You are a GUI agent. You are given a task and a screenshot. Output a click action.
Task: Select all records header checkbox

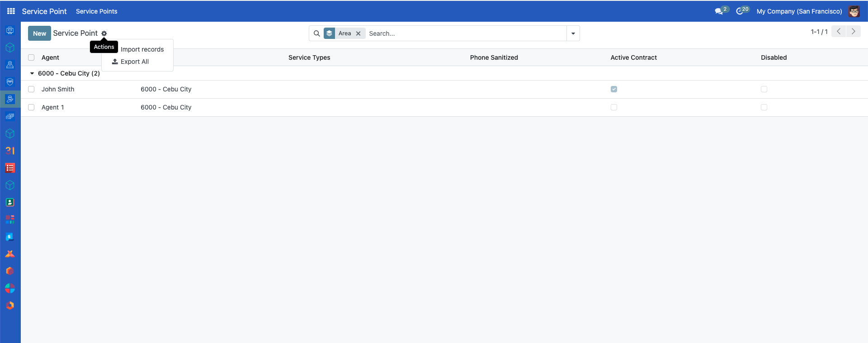click(31, 57)
